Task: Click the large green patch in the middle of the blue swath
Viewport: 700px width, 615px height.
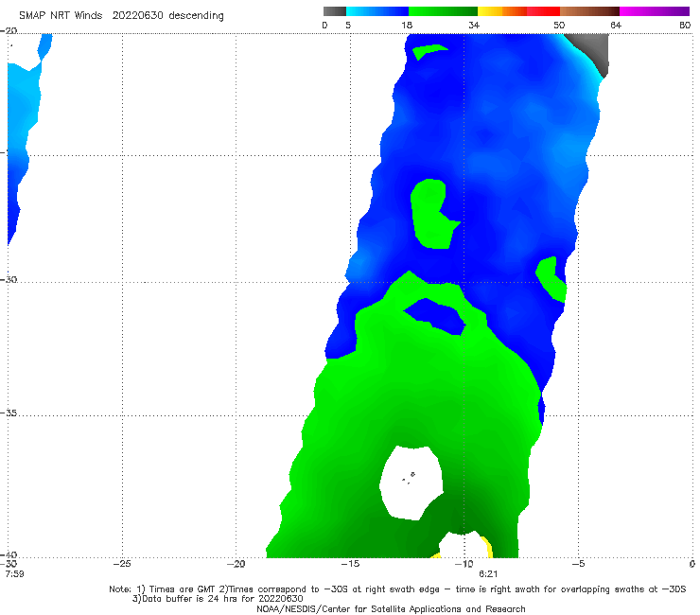Action: tap(432, 215)
